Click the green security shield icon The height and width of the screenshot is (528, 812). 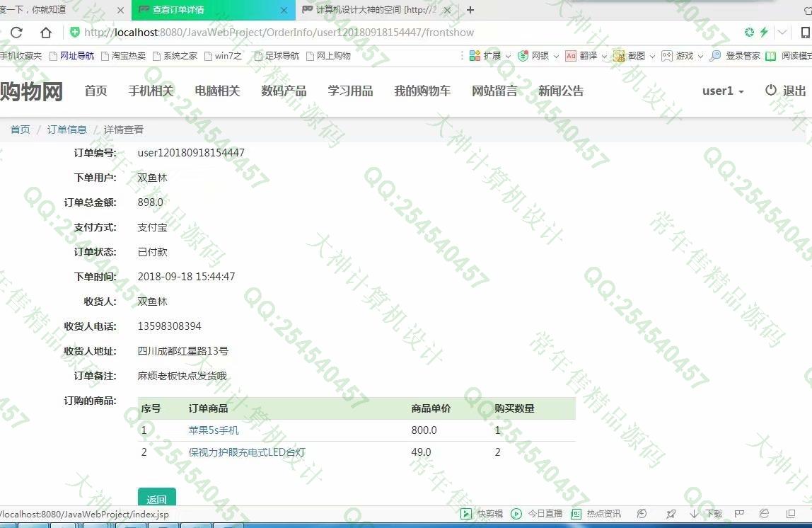[x=74, y=32]
